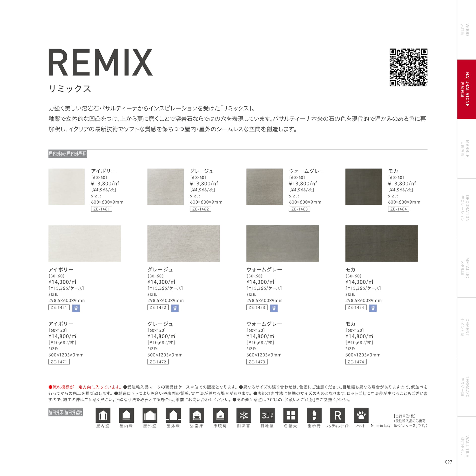
Task: Click the 受 mark beside ZE-1454
Action: click(373, 308)
